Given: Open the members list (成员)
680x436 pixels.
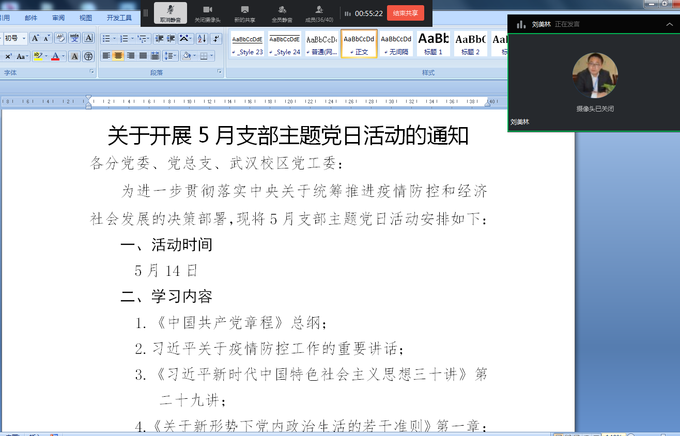Looking at the screenshot, I should (x=317, y=11).
